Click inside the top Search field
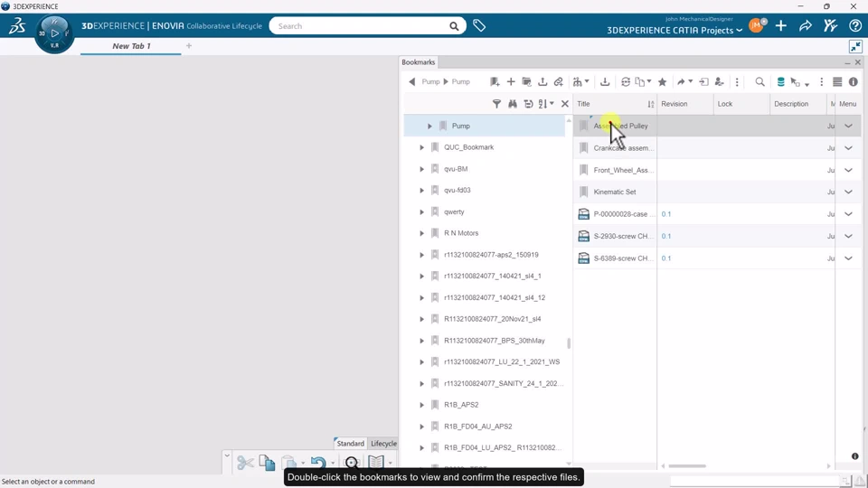Viewport: 868px width, 488px height. coord(360,26)
